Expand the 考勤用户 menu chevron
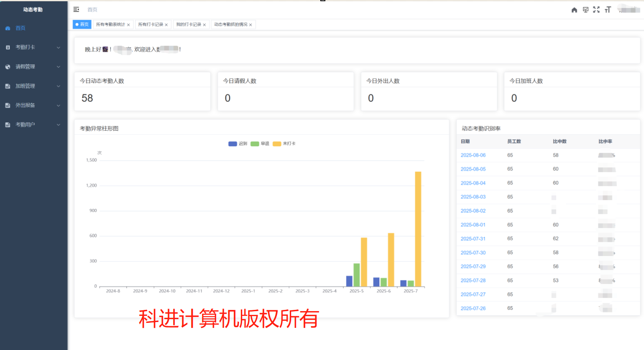The image size is (644, 350). point(59,124)
